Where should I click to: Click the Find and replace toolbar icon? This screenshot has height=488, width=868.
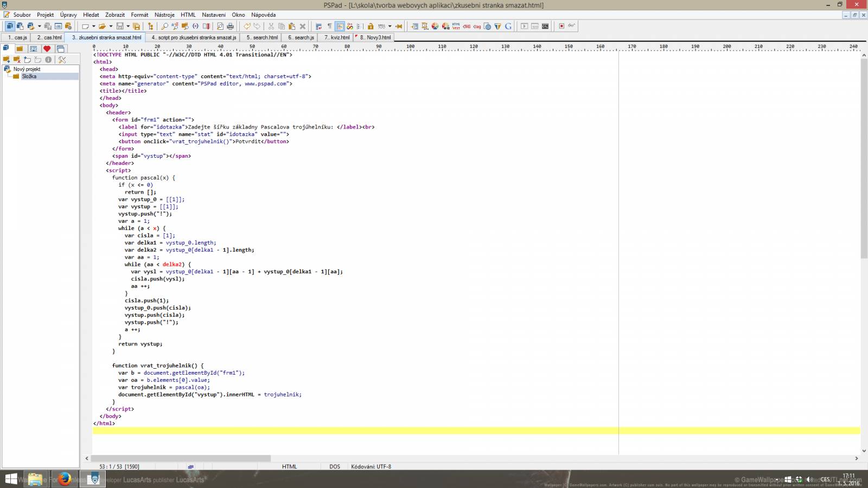175,26
